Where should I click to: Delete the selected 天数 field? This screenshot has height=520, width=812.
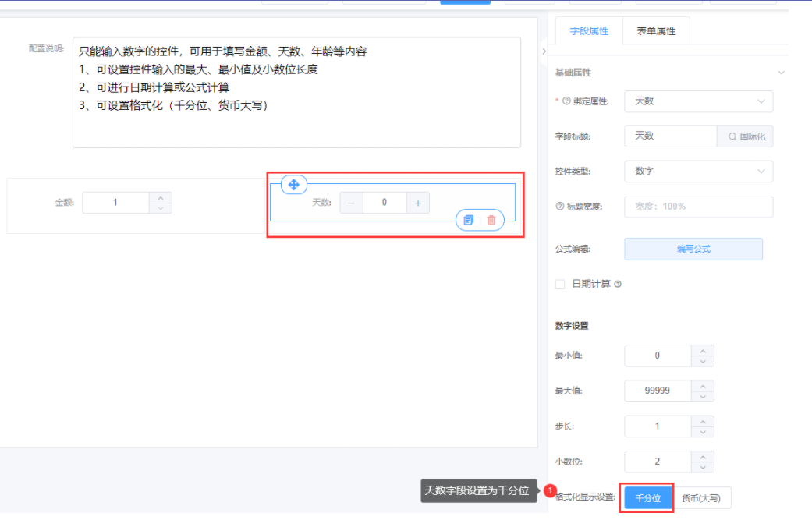(491, 221)
